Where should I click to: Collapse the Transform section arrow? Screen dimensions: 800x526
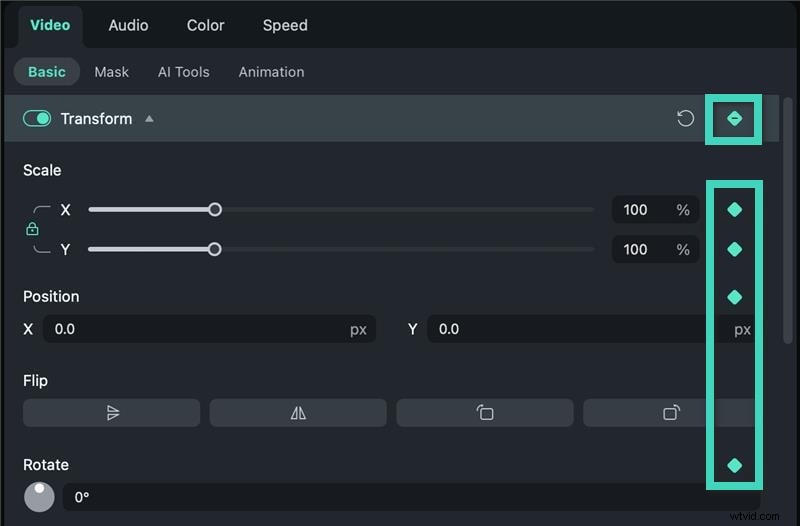click(149, 119)
